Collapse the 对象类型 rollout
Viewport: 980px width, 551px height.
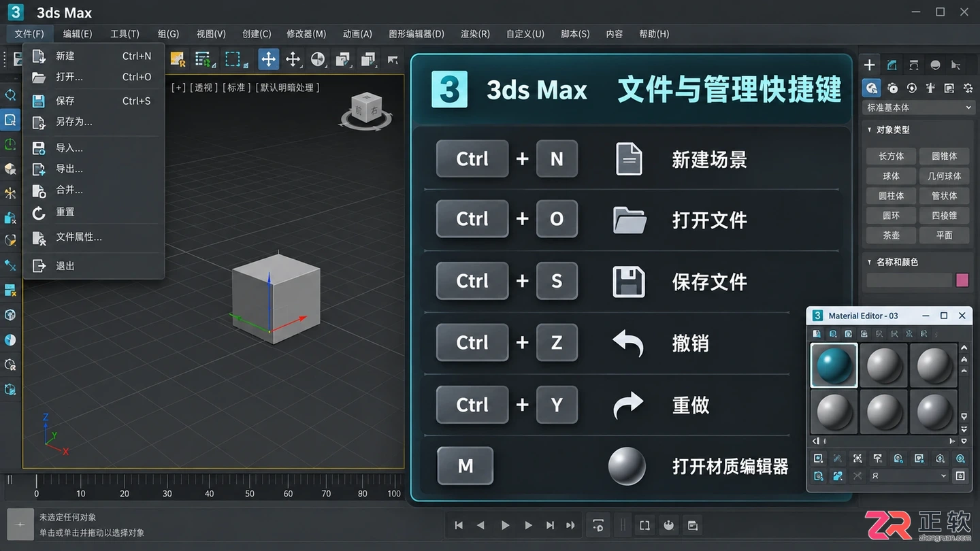(x=870, y=130)
